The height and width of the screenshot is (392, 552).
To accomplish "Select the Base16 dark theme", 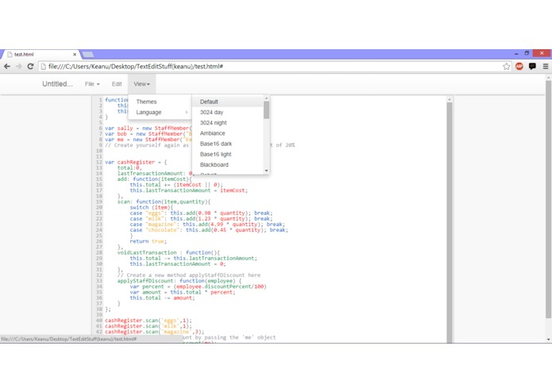I will pyautogui.click(x=228, y=144).
